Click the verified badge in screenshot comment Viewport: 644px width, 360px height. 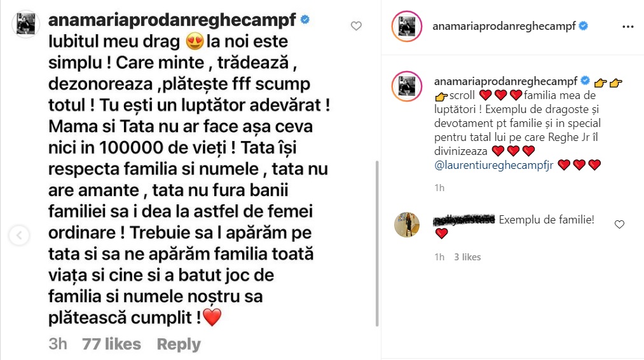(x=305, y=20)
